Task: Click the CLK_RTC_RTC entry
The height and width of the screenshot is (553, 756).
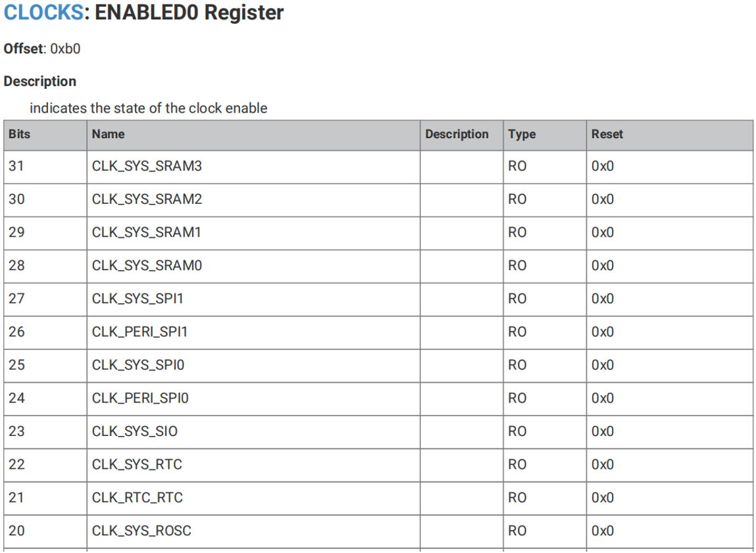Action: point(138,498)
